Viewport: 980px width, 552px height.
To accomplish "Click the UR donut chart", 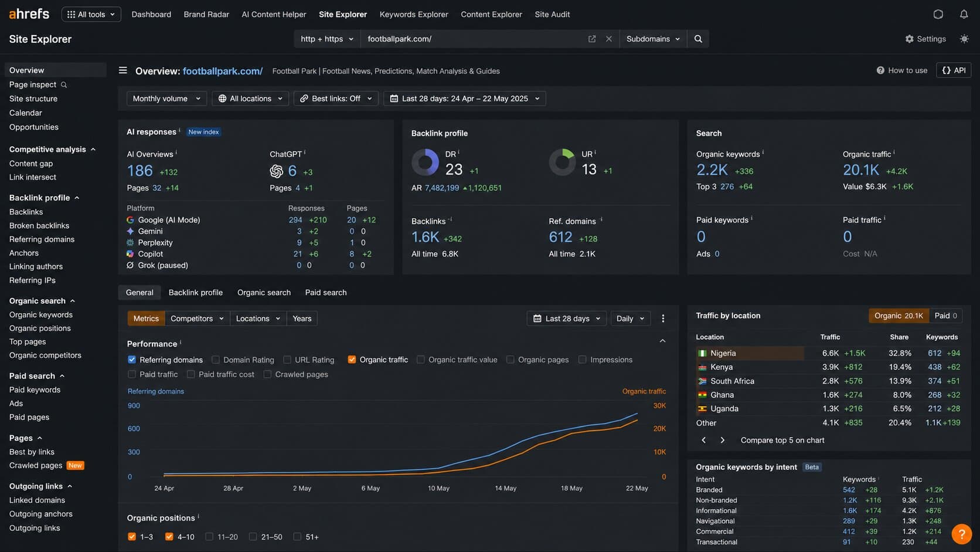I will click(x=562, y=162).
